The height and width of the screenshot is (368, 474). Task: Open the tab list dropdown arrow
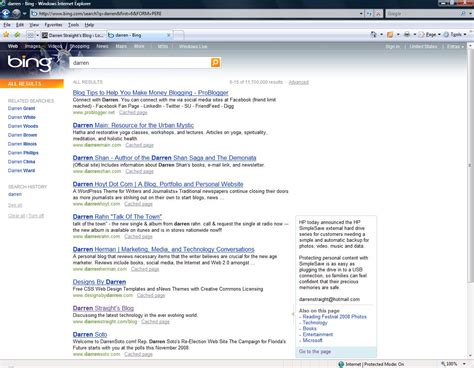click(x=37, y=35)
